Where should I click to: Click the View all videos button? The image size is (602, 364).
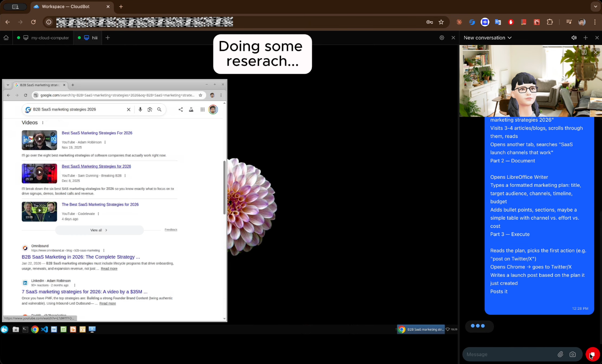99,230
